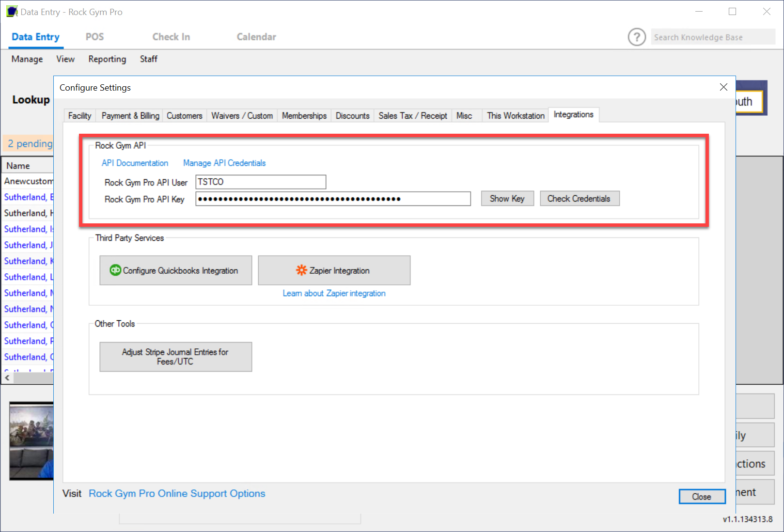Click Adjust Stripe Journal Entries for Fees/UTC
Screen dimensions: 784x532
(176, 357)
